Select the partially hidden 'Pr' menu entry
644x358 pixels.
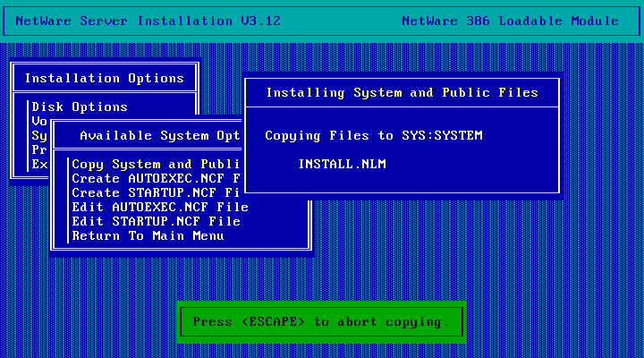tap(39, 149)
